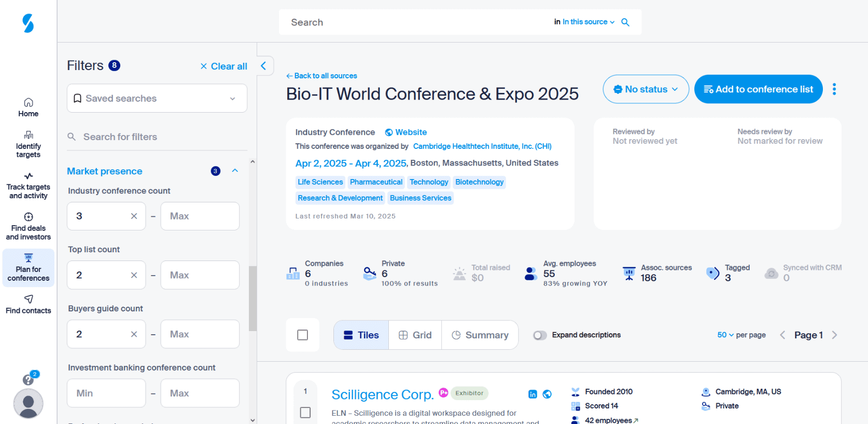
Task: Click buyers guide count Max field
Action: [x=200, y=334]
